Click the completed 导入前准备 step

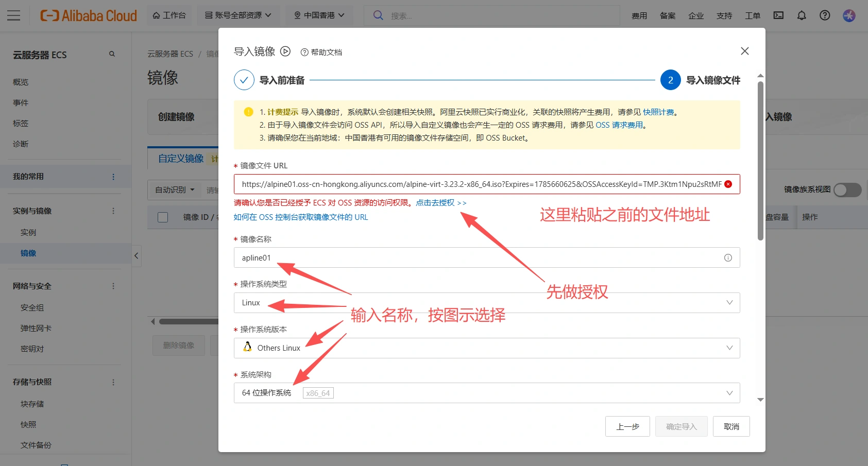(x=269, y=80)
